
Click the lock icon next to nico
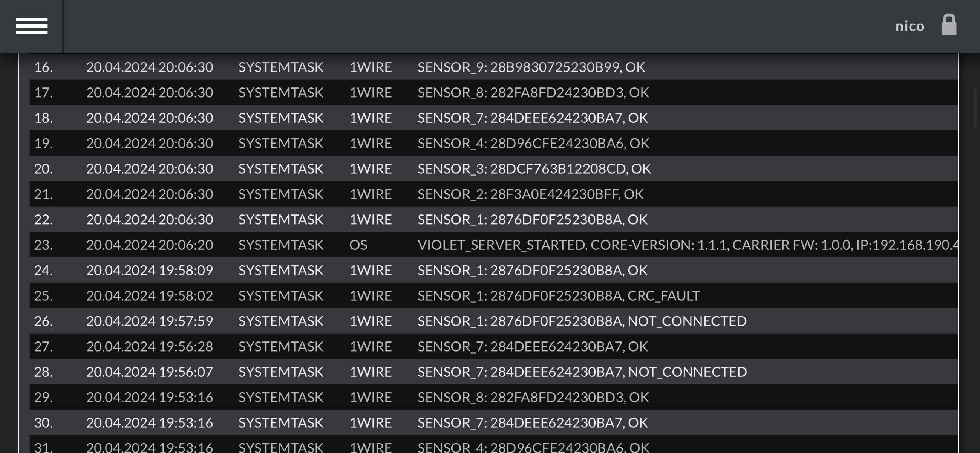pyautogui.click(x=949, y=25)
